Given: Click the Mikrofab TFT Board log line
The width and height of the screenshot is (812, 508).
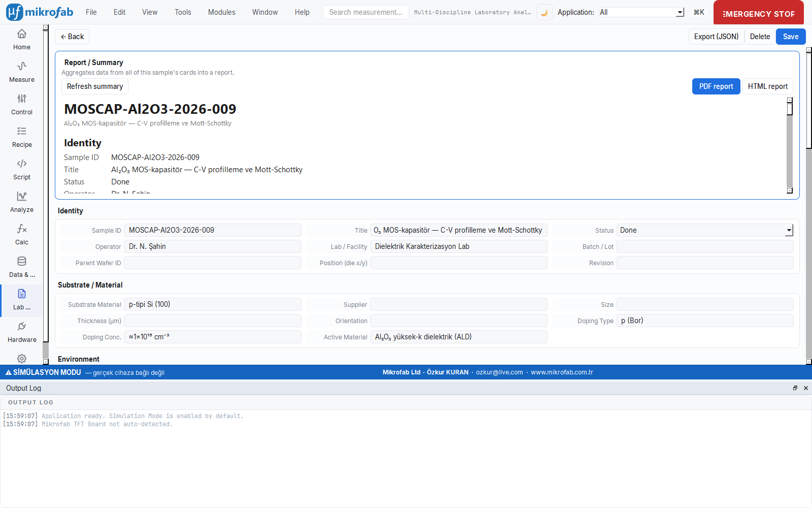Looking at the screenshot, I should [x=88, y=424].
